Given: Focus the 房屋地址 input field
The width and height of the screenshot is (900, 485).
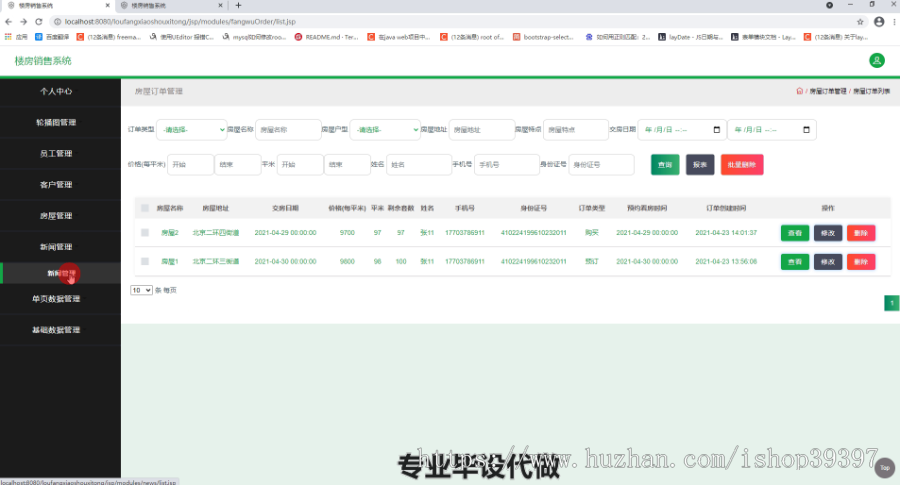Looking at the screenshot, I should point(482,130).
